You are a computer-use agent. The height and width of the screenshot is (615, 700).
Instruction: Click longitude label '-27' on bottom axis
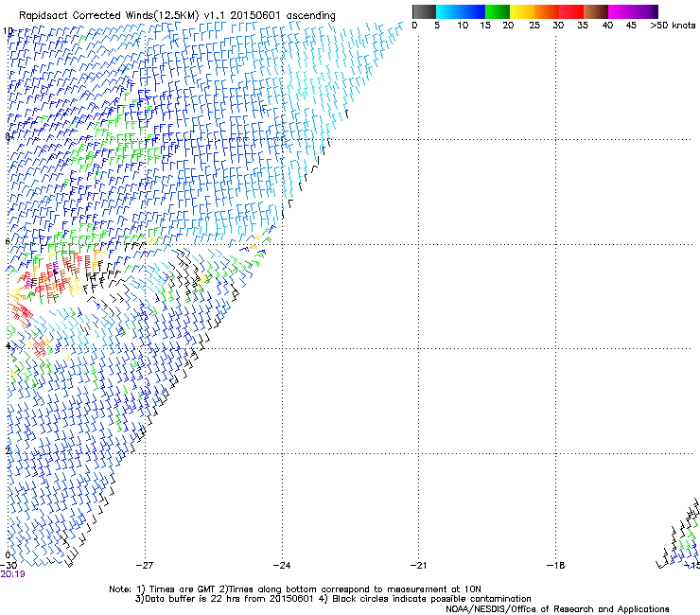pos(145,566)
